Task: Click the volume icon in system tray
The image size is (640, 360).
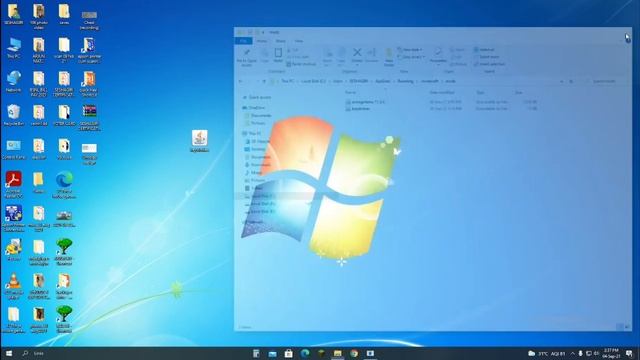Action: 596,353
